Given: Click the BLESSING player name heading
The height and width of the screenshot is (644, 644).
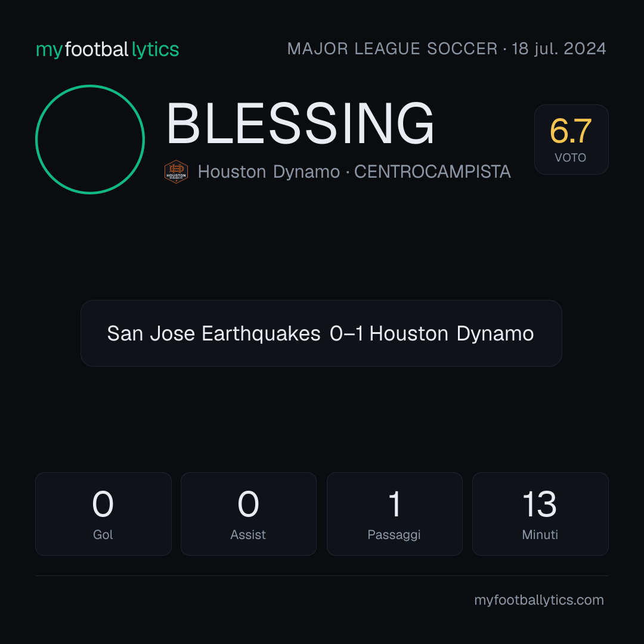Looking at the screenshot, I should [x=300, y=123].
